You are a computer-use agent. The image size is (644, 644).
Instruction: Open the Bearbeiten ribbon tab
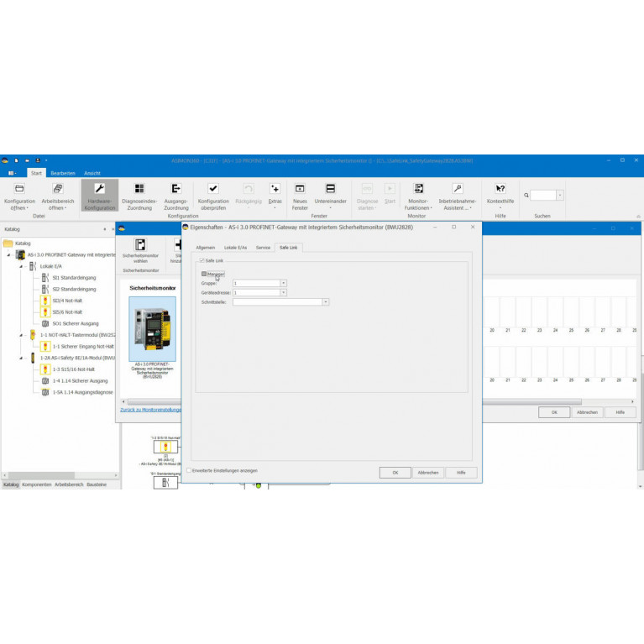[63, 173]
